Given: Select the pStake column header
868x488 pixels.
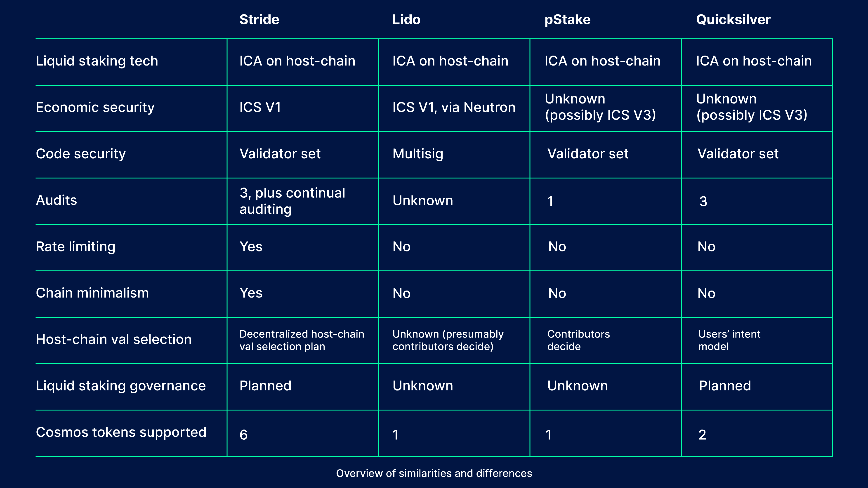Looking at the screenshot, I should pyautogui.click(x=567, y=19).
